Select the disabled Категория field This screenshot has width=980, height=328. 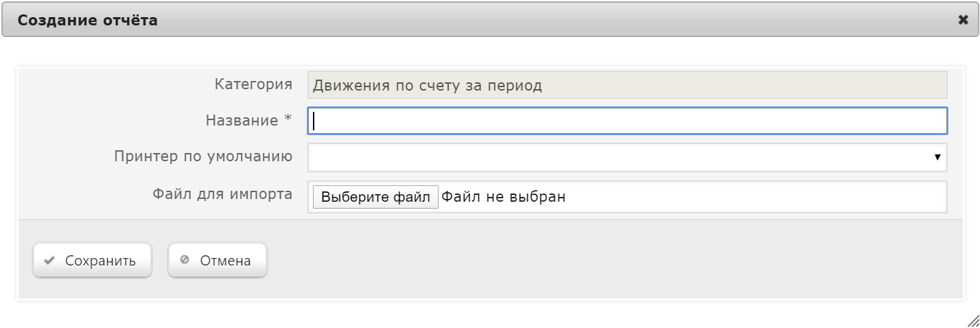627,85
